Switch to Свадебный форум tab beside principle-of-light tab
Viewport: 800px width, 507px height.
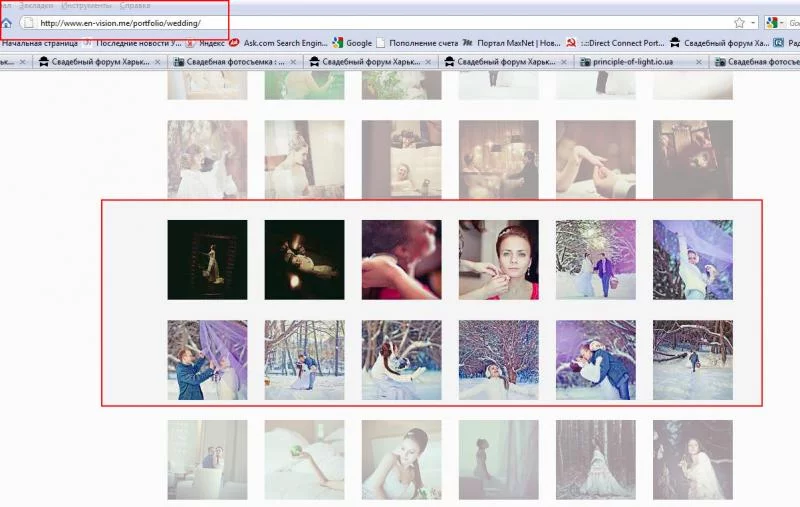point(505,62)
